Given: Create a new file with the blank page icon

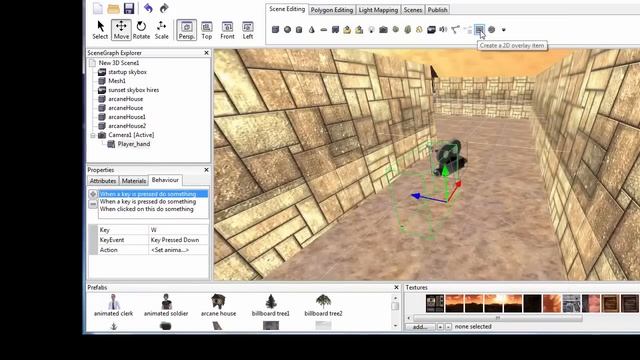Looking at the screenshot, I should click(x=98, y=8).
